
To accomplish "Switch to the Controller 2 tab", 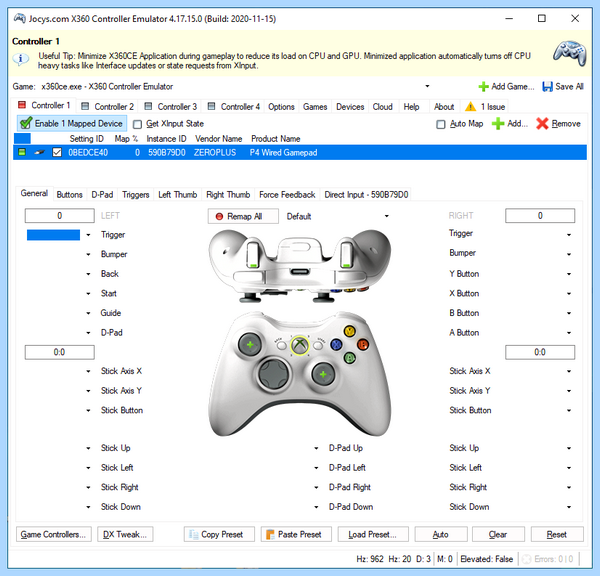I will tap(108, 107).
